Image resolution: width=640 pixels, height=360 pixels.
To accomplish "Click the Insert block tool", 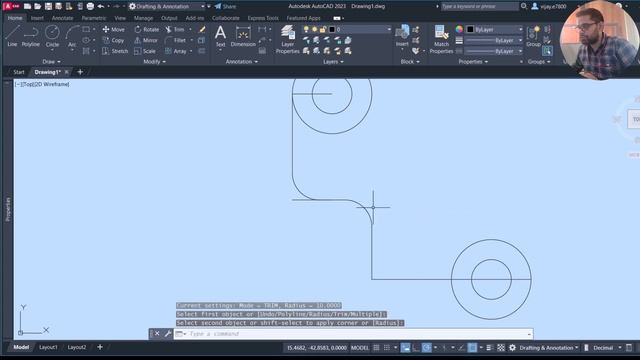I will [x=402, y=36].
